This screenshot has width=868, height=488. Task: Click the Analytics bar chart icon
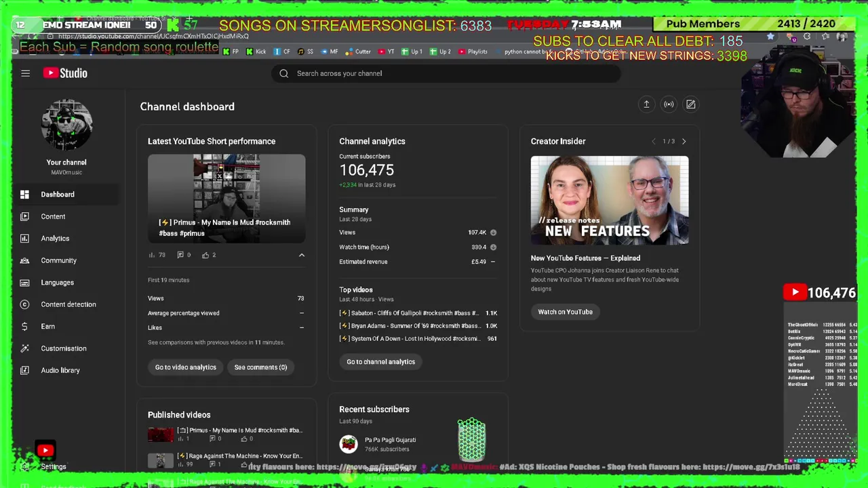point(24,239)
